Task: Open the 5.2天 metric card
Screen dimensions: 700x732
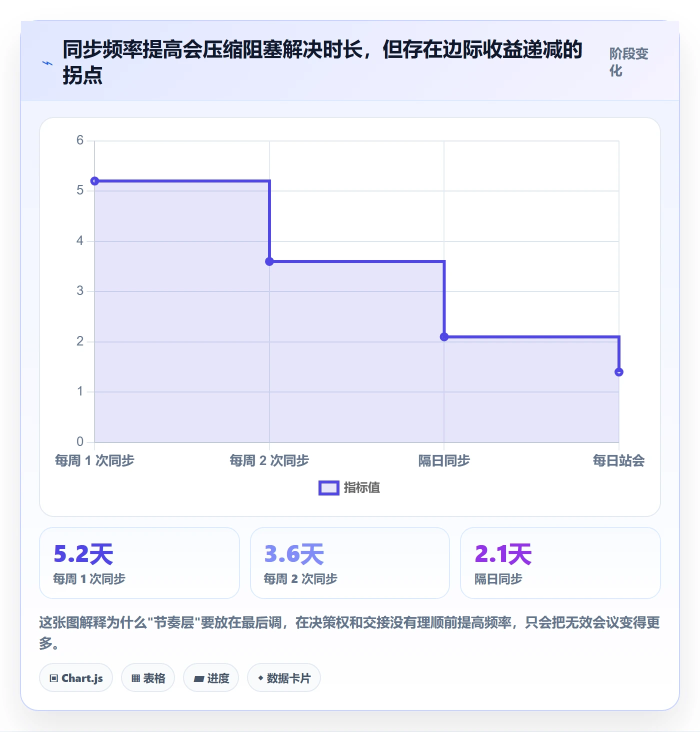Action: point(139,563)
